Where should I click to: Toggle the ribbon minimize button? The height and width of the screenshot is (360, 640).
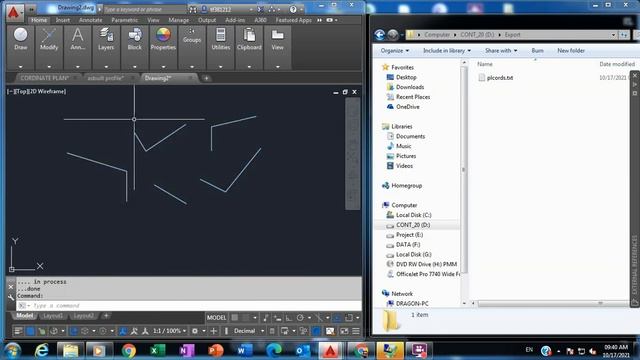point(329,20)
